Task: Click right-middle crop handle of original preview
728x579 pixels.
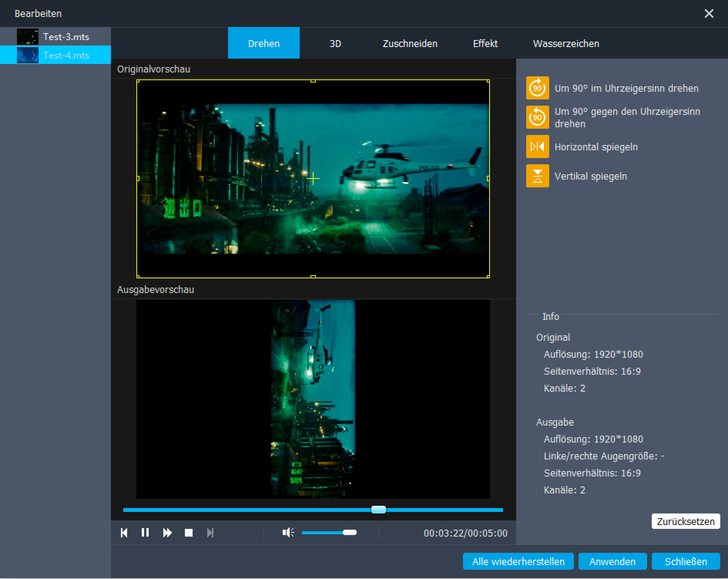Action: click(488, 178)
